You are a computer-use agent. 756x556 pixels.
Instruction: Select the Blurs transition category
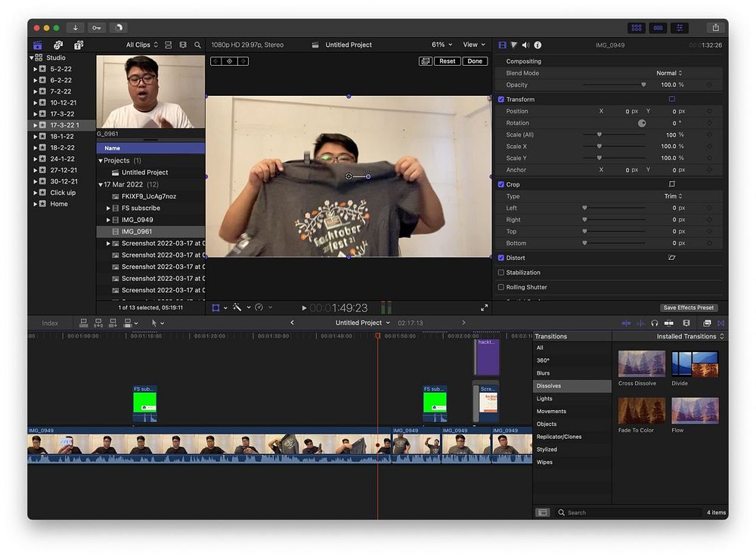click(x=544, y=373)
